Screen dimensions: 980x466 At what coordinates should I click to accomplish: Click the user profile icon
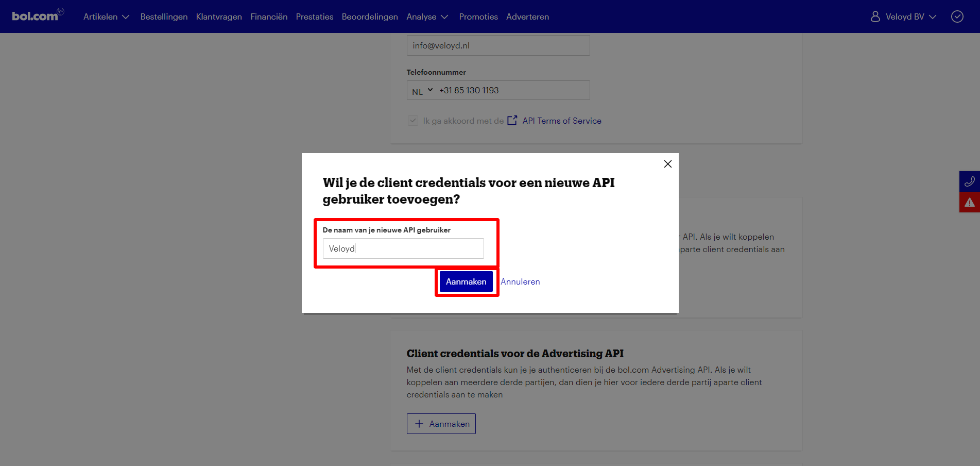coord(875,16)
